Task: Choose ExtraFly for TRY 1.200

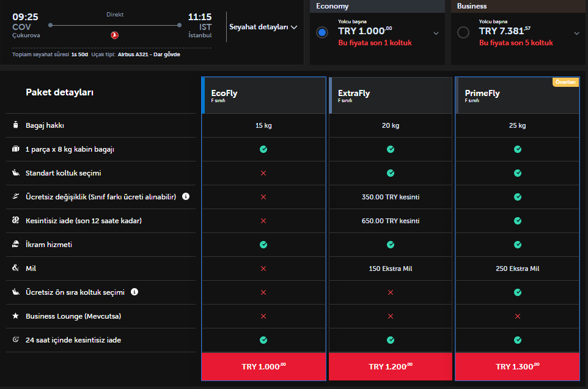Action: pyautogui.click(x=391, y=366)
